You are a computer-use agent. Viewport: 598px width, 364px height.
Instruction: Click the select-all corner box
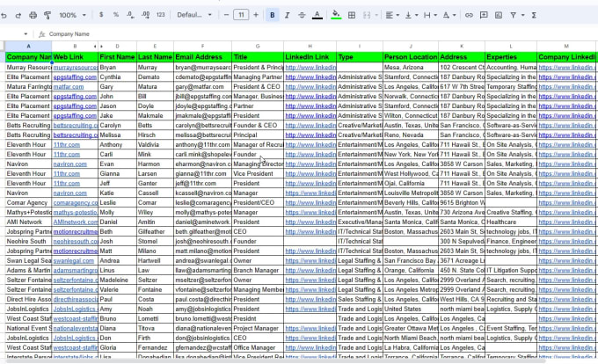tap(3, 46)
